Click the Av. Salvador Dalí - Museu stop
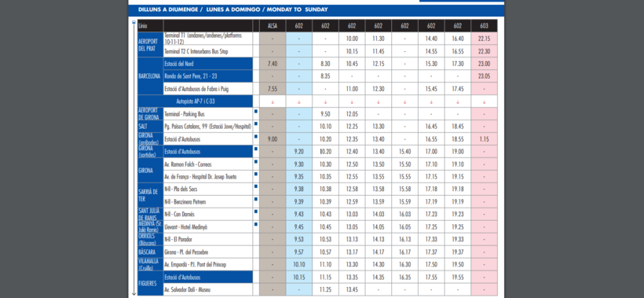Image resolution: width=644 pixels, height=298 pixels. pyautogui.click(x=187, y=290)
